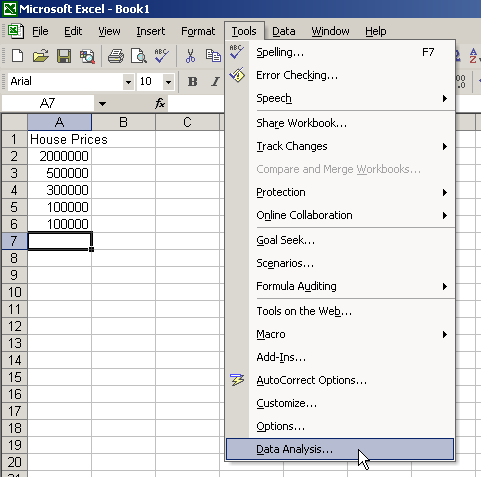
Task: Click the Copy icon
Action: [213, 56]
